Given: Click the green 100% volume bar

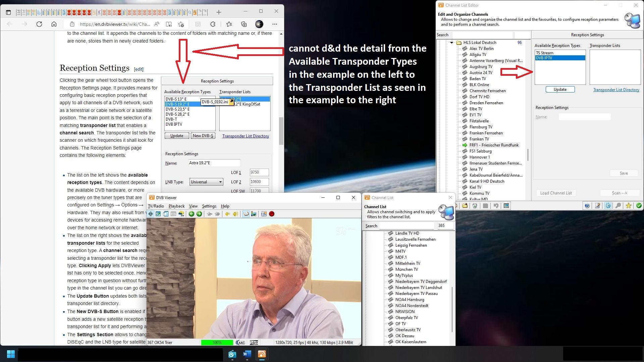Looking at the screenshot, I should pos(217,342).
